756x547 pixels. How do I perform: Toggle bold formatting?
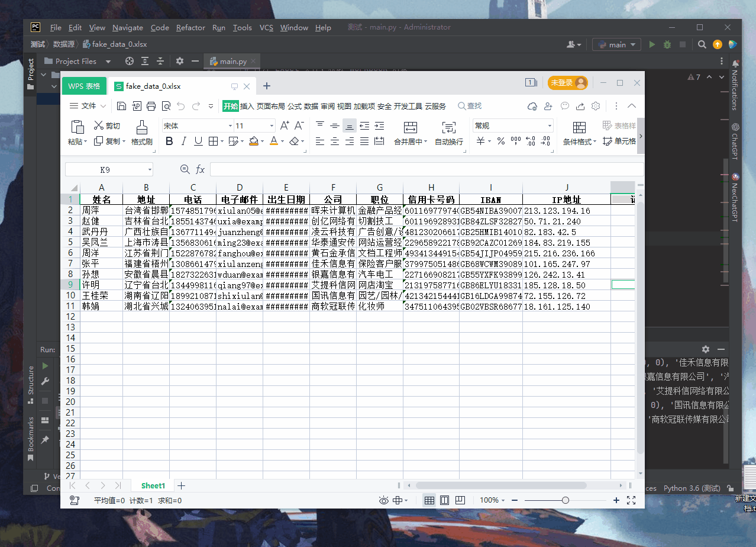[170, 141]
